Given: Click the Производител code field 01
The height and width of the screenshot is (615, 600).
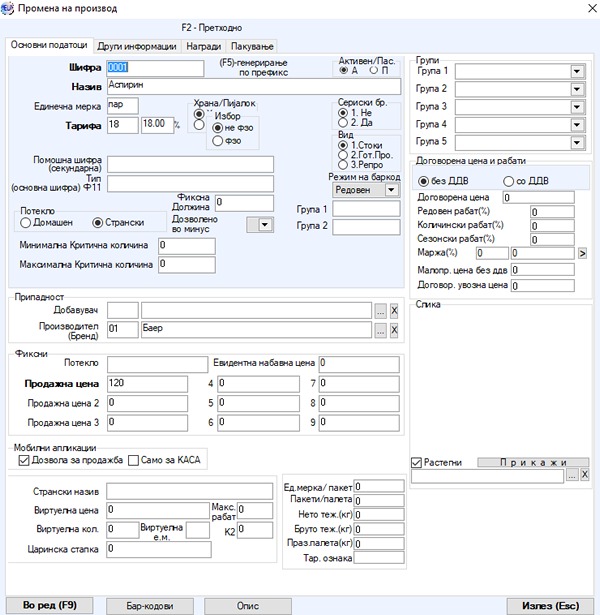Looking at the screenshot, I should 122,329.
